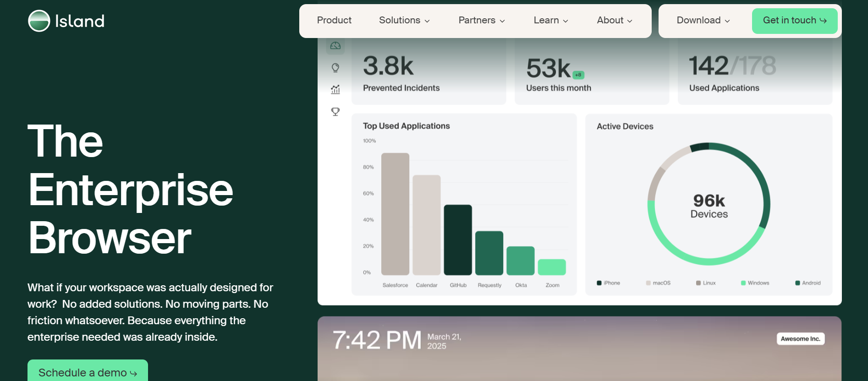The width and height of the screenshot is (868, 381).
Task: Click the 3.8k statistic value
Action: pyautogui.click(x=388, y=66)
